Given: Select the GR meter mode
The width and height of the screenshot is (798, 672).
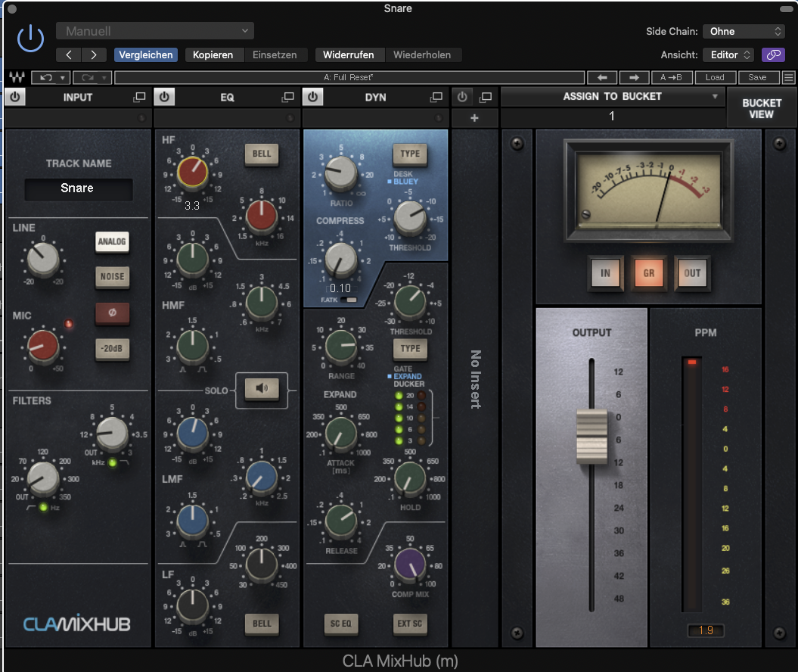Looking at the screenshot, I should click(x=649, y=273).
